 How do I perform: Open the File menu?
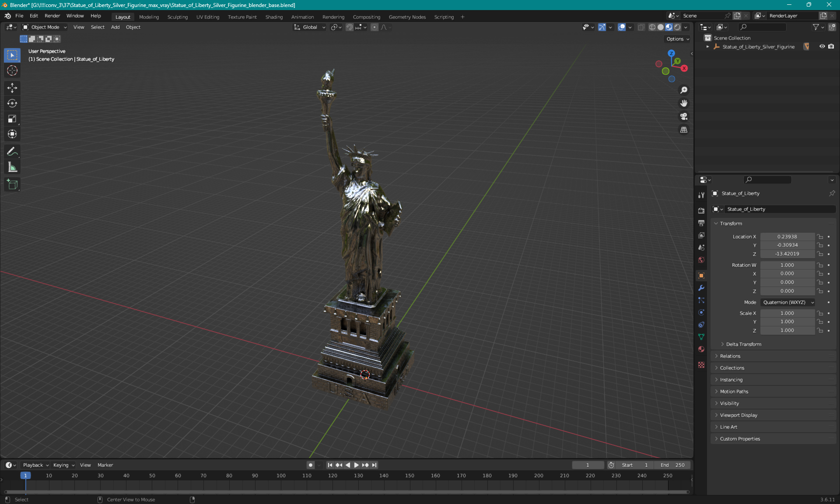(x=19, y=16)
